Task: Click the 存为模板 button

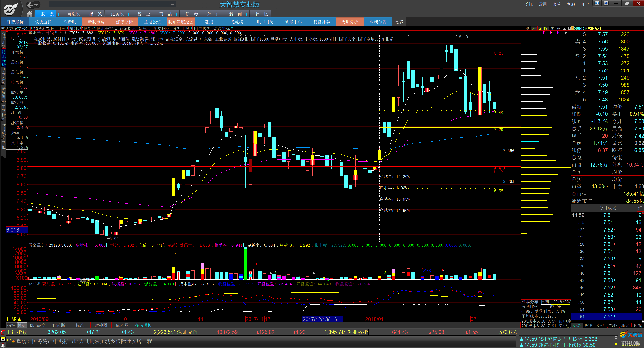Action: tap(143, 325)
